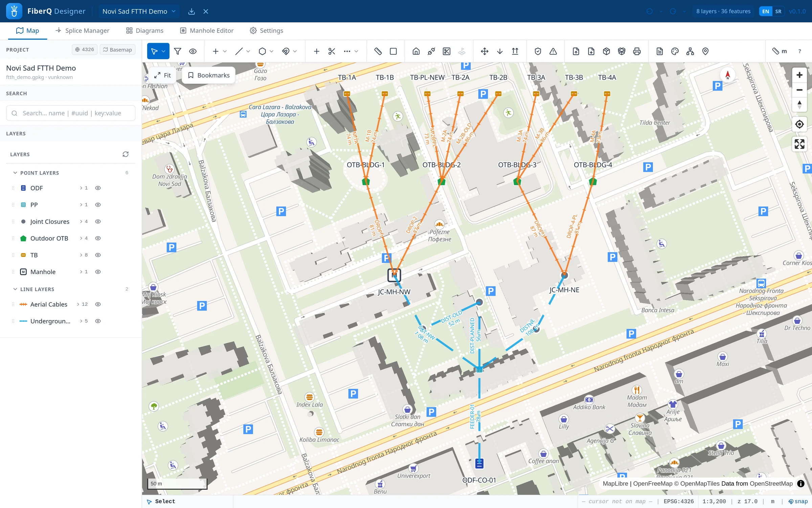The image size is (812, 508).
Task: Click the download icon in the header
Action: pyautogui.click(x=191, y=11)
